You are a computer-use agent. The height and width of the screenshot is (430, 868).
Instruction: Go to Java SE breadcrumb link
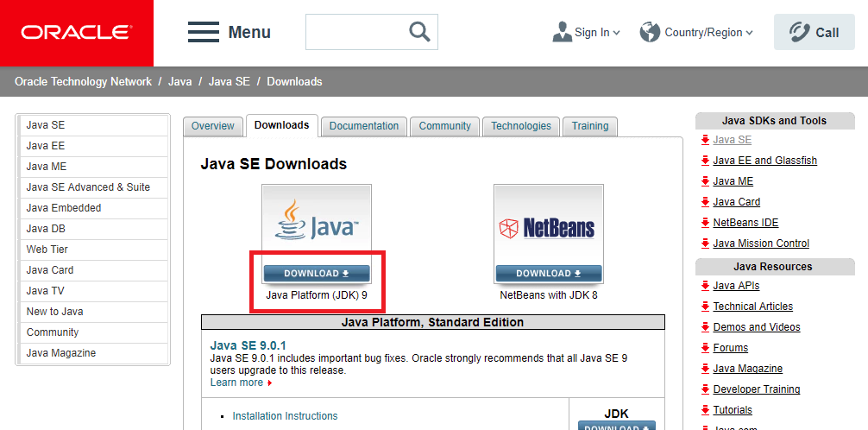(x=230, y=81)
